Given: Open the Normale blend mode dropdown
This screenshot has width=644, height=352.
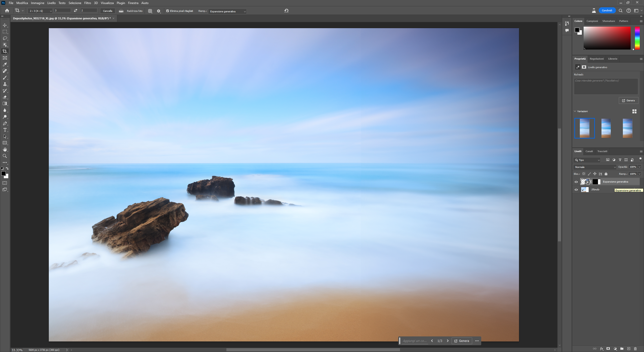Looking at the screenshot, I should click(x=595, y=167).
